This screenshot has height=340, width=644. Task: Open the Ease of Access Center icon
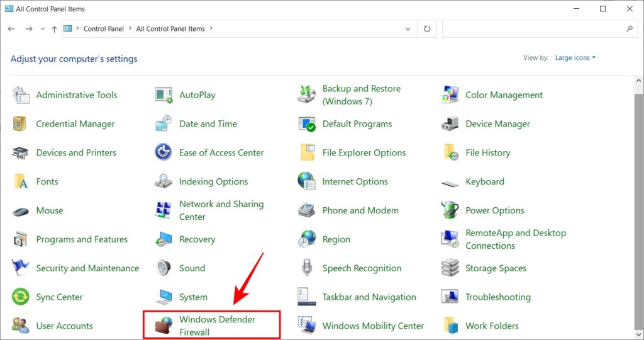click(x=164, y=152)
